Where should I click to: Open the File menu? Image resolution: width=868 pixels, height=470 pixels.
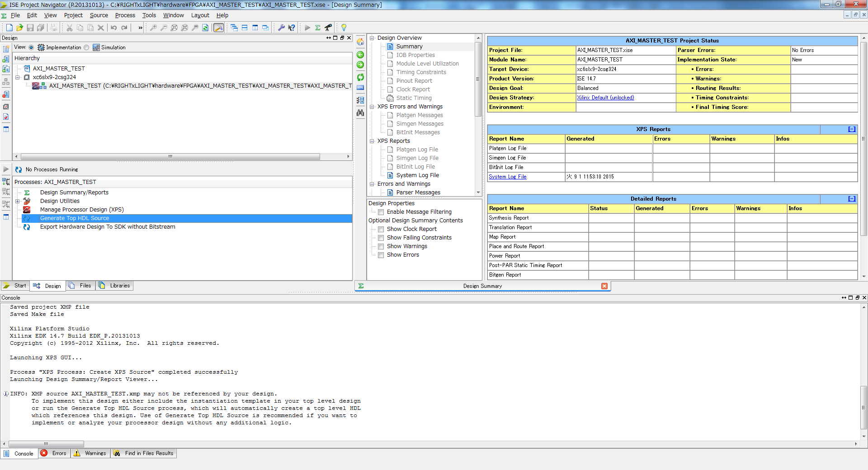[x=15, y=15]
